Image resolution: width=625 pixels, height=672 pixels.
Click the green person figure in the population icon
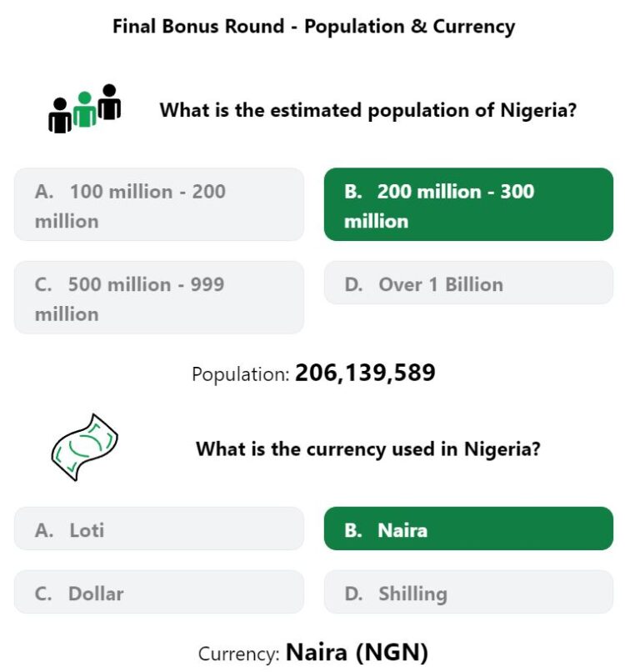[85, 109]
